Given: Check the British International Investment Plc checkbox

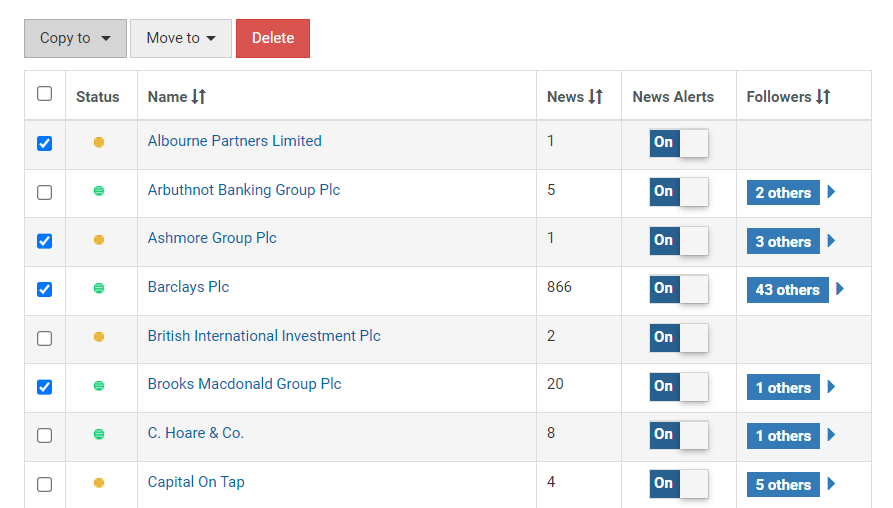Looking at the screenshot, I should pos(44,338).
